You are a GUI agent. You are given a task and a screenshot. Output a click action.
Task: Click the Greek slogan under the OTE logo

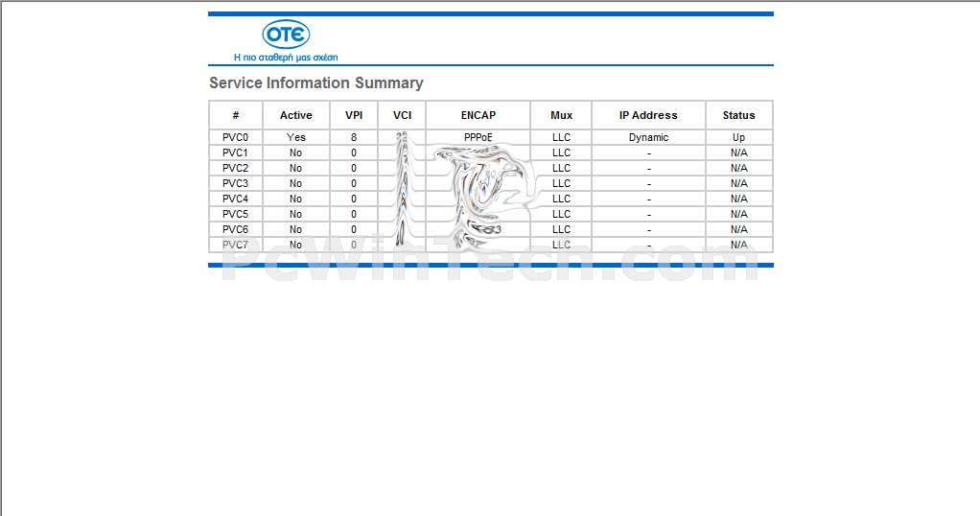pos(286,57)
